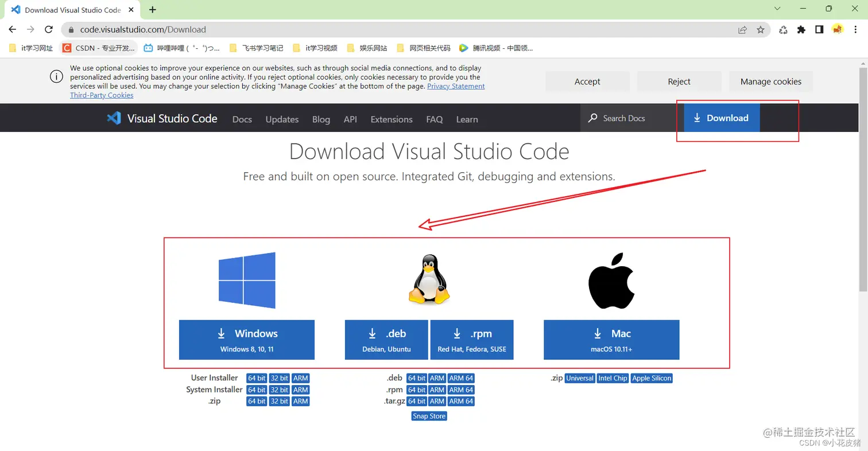
Task: Open the CSDN bookmark
Action: (x=99, y=48)
